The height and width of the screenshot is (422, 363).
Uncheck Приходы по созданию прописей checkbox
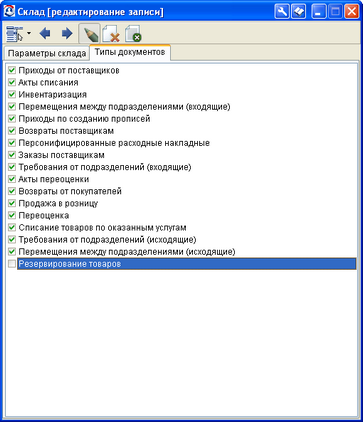click(12, 119)
